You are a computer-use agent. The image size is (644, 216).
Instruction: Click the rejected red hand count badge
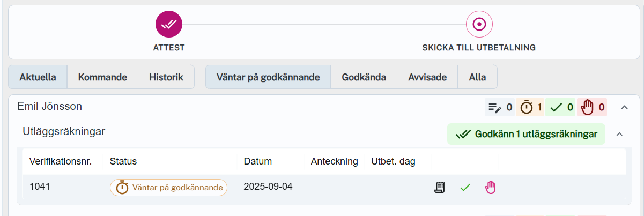pos(593,108)
